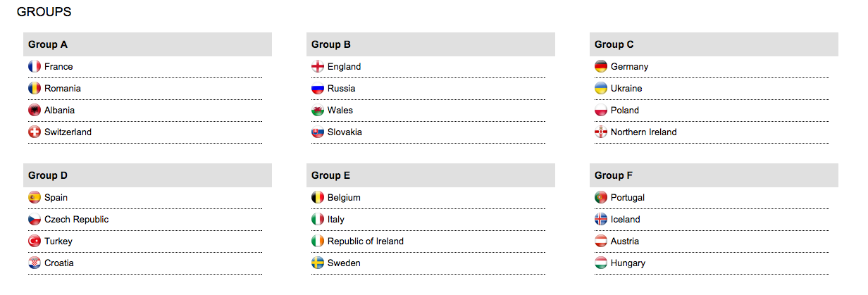The width and height of the screenshot is (868, 295).
Task: Click the Northern Ireland flag icon
Action: click(x=601, y=132)
